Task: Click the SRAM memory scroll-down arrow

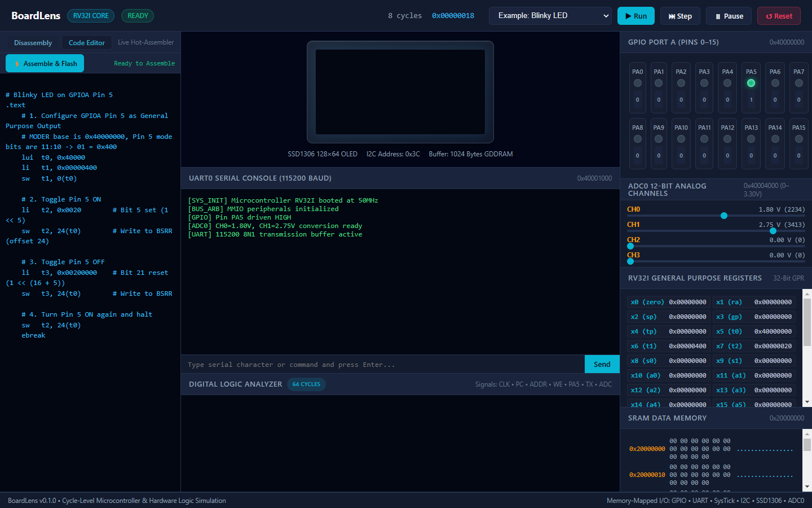Action: click(x=807, y=487)
